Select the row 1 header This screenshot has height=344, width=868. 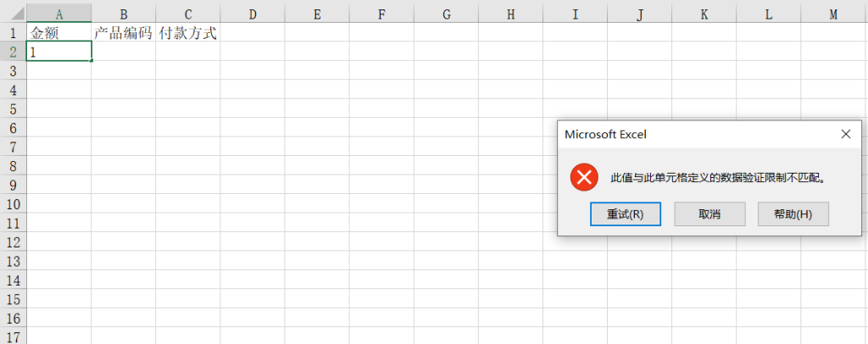tap(13, 32)
